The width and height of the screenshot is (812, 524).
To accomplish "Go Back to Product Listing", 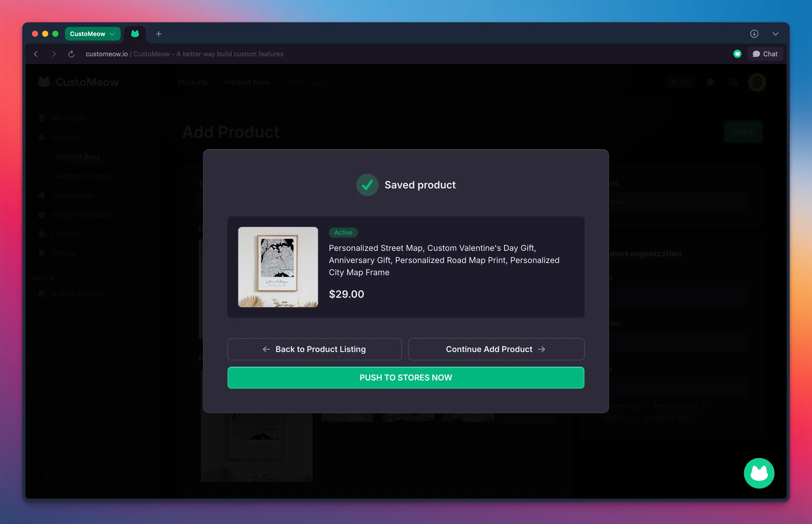I will coord(314,349).
